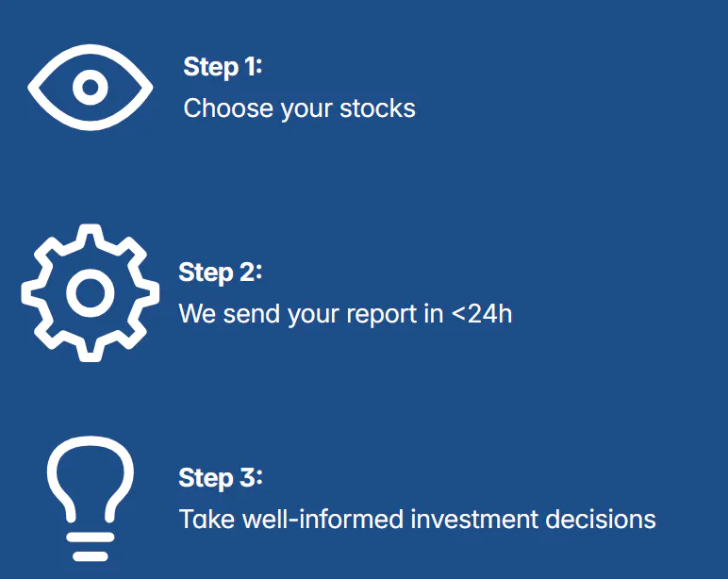Image resolution: width=728 pixels, height=579 pixels.
Task: Click the word 'Choose' in Step 1
Action: pyautogui.click(x=228, y=108)
